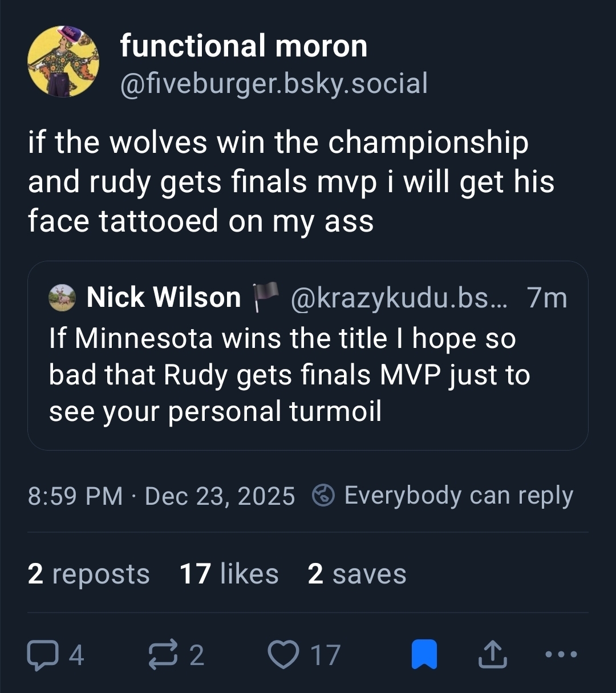Open the three-dot more options menu
Screen dimensions: 616x693
point(561,654)
